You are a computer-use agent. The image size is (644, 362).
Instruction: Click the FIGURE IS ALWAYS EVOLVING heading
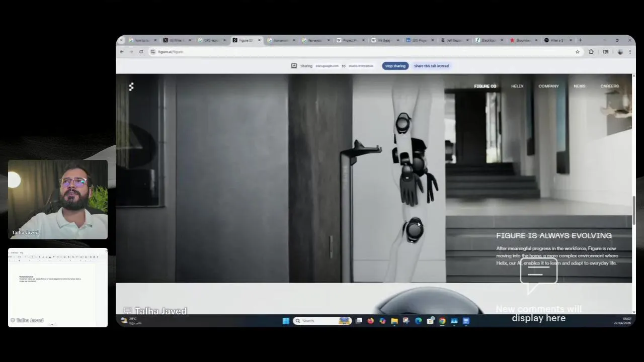click(554, 235)
